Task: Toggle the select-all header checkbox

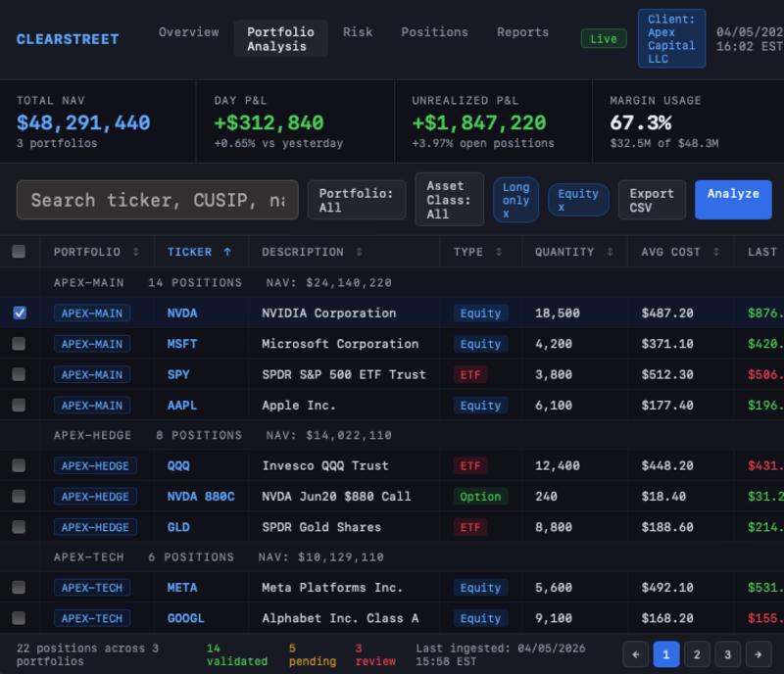Action: pyautogui.click(x=19, y=251)
